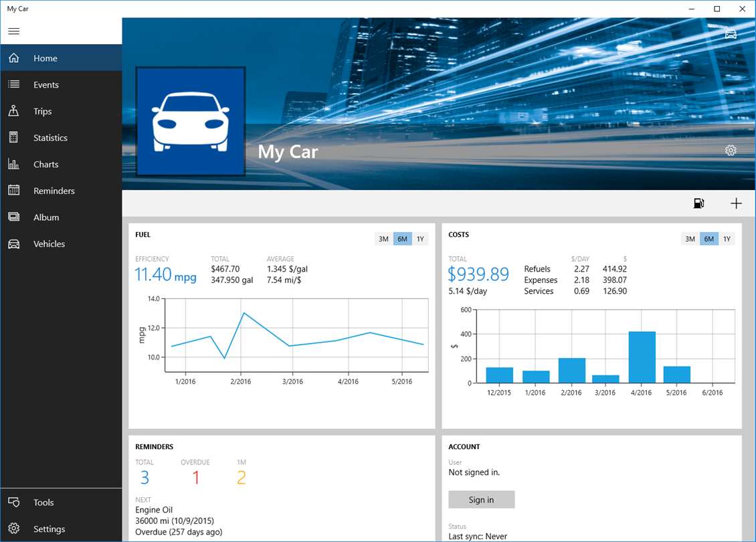Add new entry with plus icon
Viewport: 756px width, 542px height.
tap(736, 203)
